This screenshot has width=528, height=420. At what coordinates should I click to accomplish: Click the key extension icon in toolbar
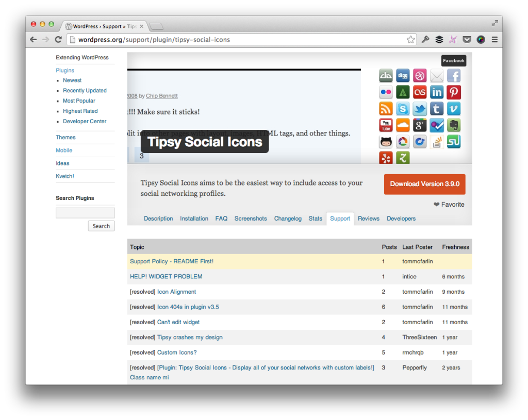pyautogui.click(x=425, y=40)
